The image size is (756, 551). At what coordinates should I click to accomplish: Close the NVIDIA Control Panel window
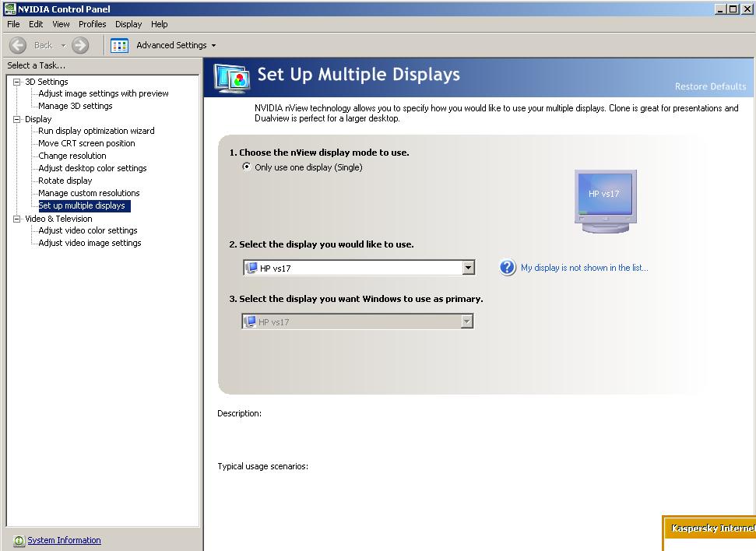[747, 9]
